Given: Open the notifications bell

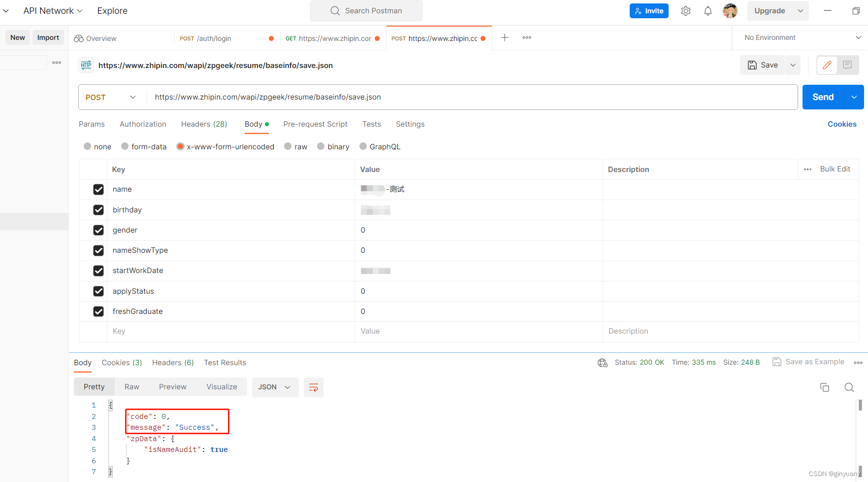Looking at the screenshot, I should point(708,11).
